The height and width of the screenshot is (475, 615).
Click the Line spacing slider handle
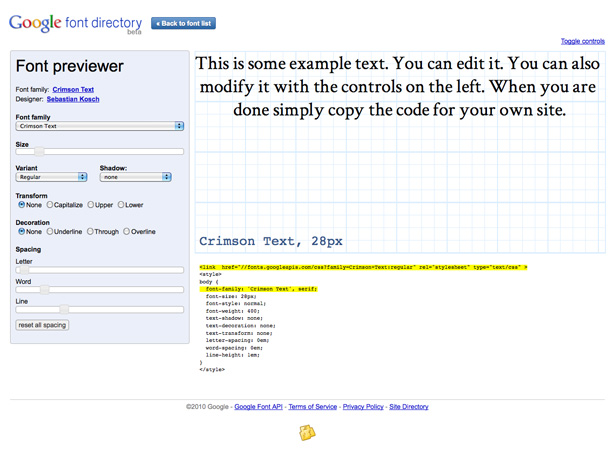(64, 309)
